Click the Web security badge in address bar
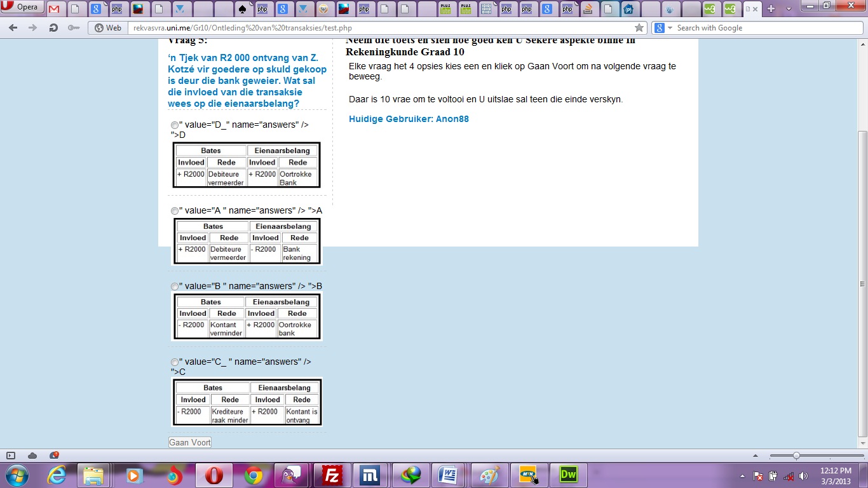 [107, 28]
